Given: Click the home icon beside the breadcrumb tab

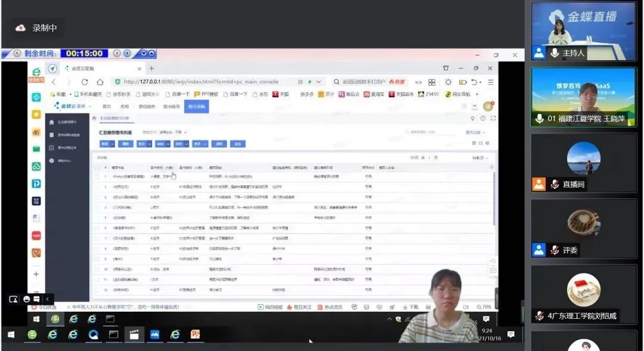Looking at the screenshot, I should point(94,118).
